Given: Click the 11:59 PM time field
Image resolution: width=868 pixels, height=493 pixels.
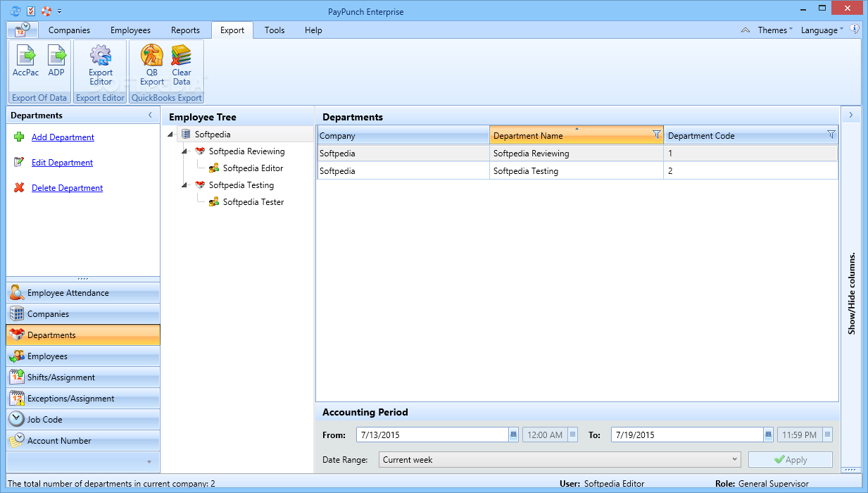Looking at the screenshot, I should pos(800,435).
